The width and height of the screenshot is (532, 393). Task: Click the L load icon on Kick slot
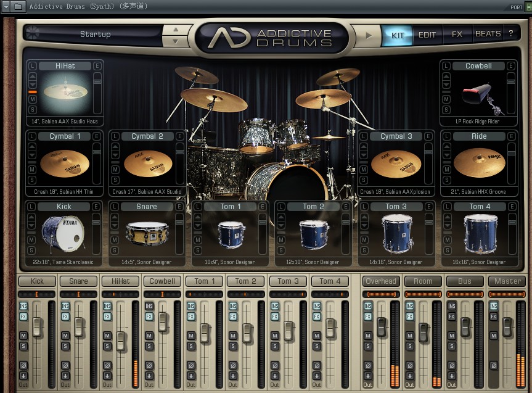point(31,207)
